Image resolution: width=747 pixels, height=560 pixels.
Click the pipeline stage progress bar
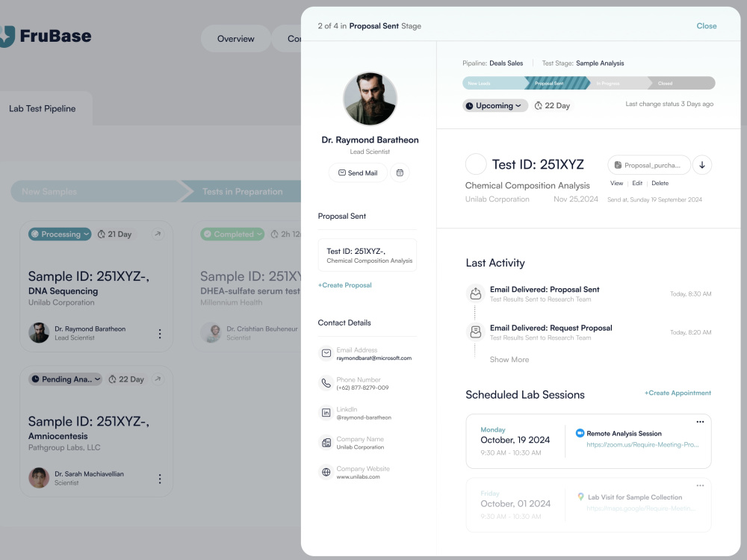[x=590, y=84]
